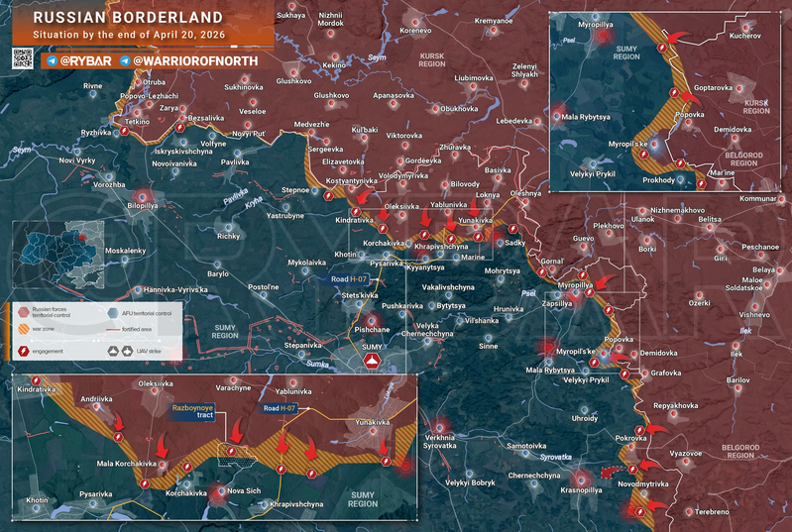Click the war zone striped swatch in legend
This screenshot has width=792, height=532.
coord(23,329)
